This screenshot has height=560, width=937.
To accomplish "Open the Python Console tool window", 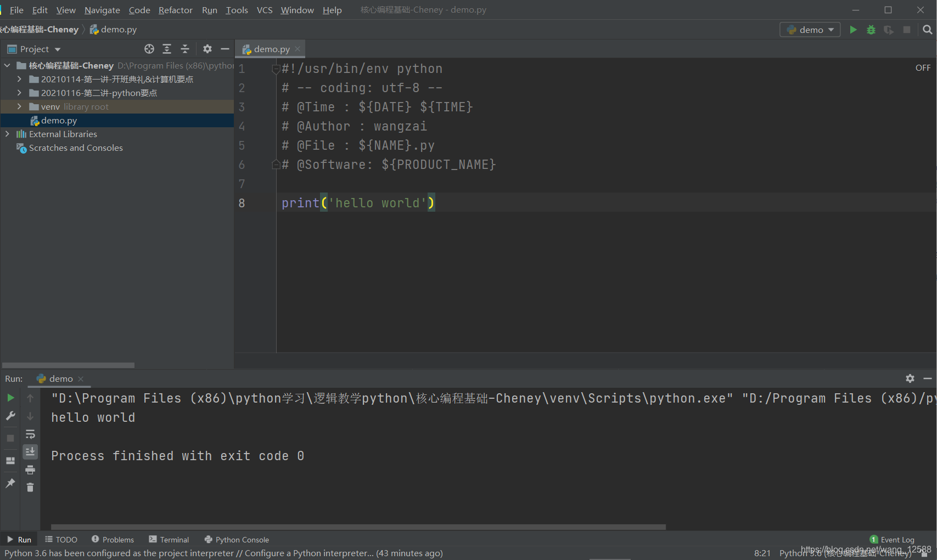I will (237, 540).
